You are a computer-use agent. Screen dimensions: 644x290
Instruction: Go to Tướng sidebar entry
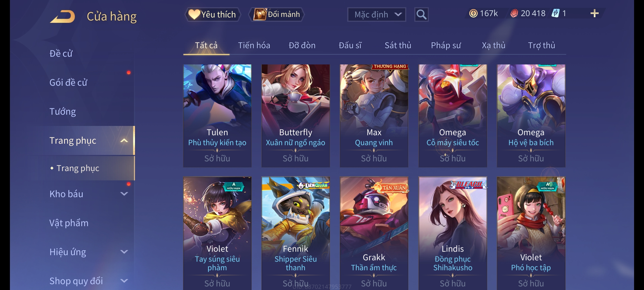click(63, 111)
